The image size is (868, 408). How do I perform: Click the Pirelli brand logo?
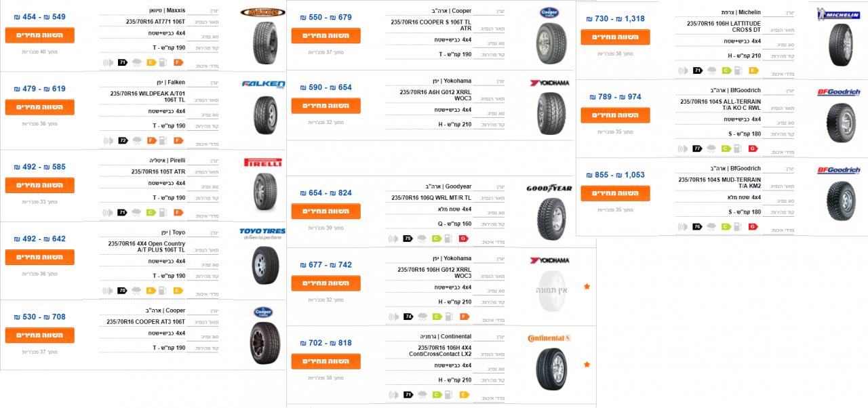[262, 163]
